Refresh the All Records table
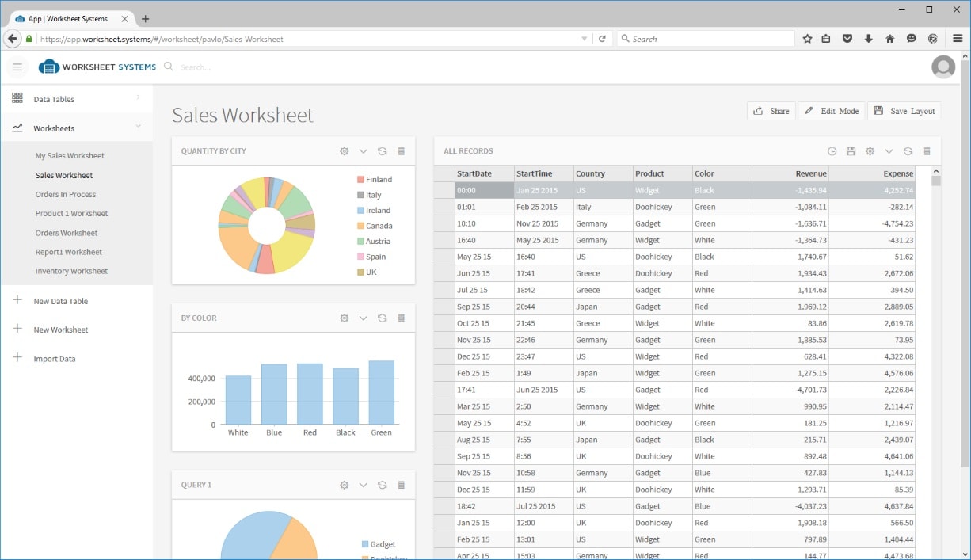This screenshot has height=560, width=971. coord(908,151)
